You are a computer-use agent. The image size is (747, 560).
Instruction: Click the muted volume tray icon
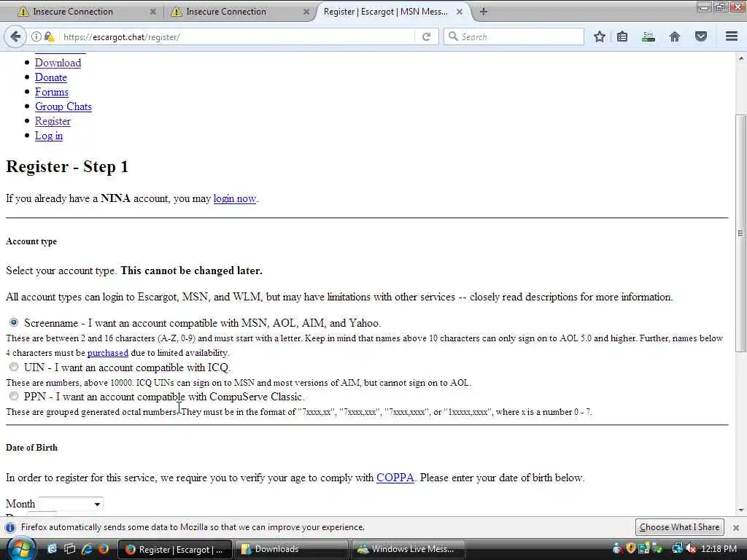[691, 548]
